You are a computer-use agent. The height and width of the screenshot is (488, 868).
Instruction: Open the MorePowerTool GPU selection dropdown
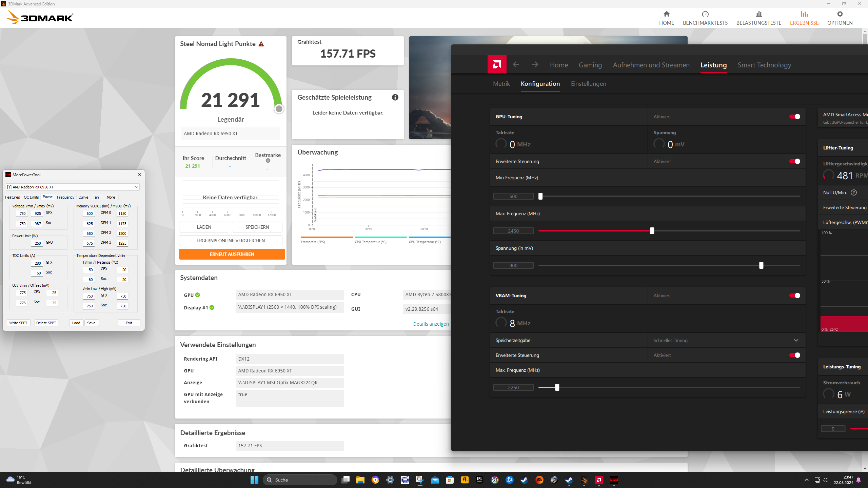136,187
